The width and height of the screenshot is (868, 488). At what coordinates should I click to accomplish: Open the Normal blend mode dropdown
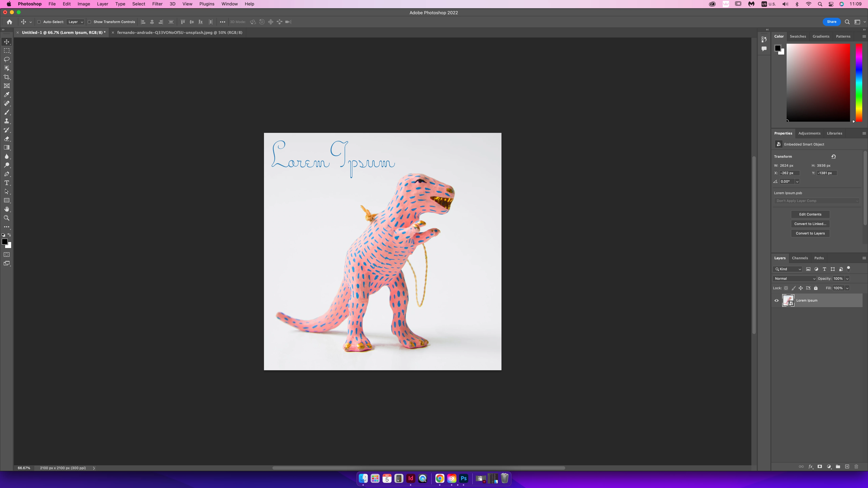(x=794, y=279)
